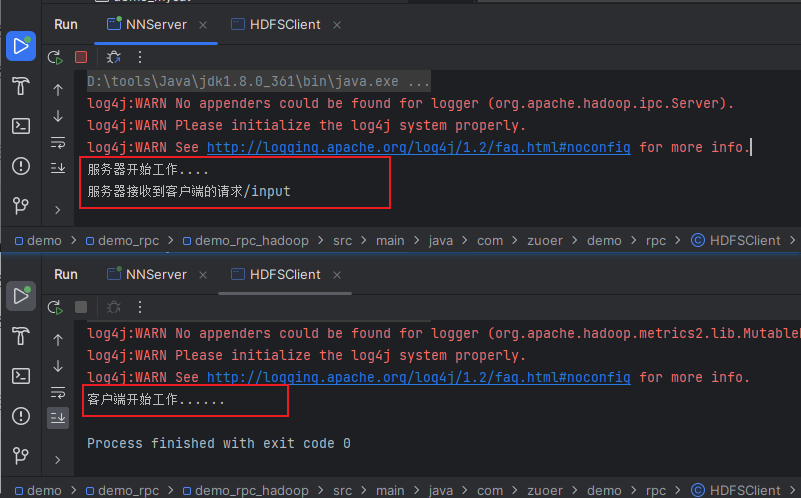This screenshot has width=801, height=498.
Task: Expand the chevron at bottom of upper console gutter
Action: pos(58,210)
